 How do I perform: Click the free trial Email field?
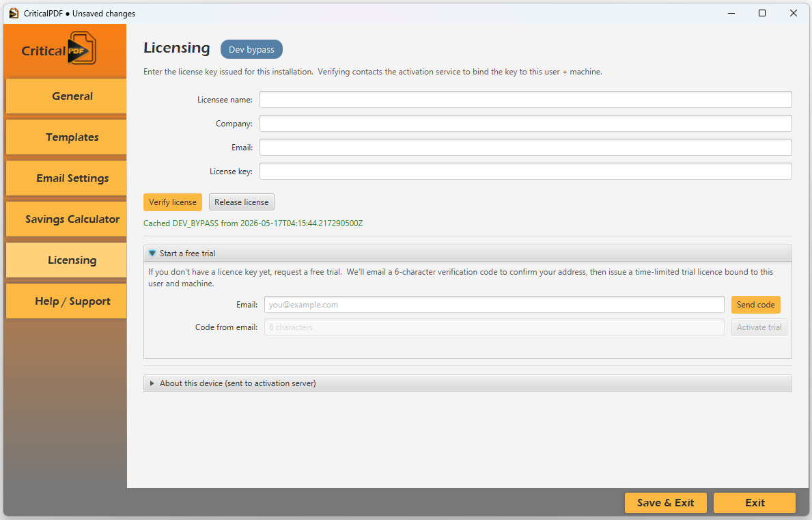494,305
